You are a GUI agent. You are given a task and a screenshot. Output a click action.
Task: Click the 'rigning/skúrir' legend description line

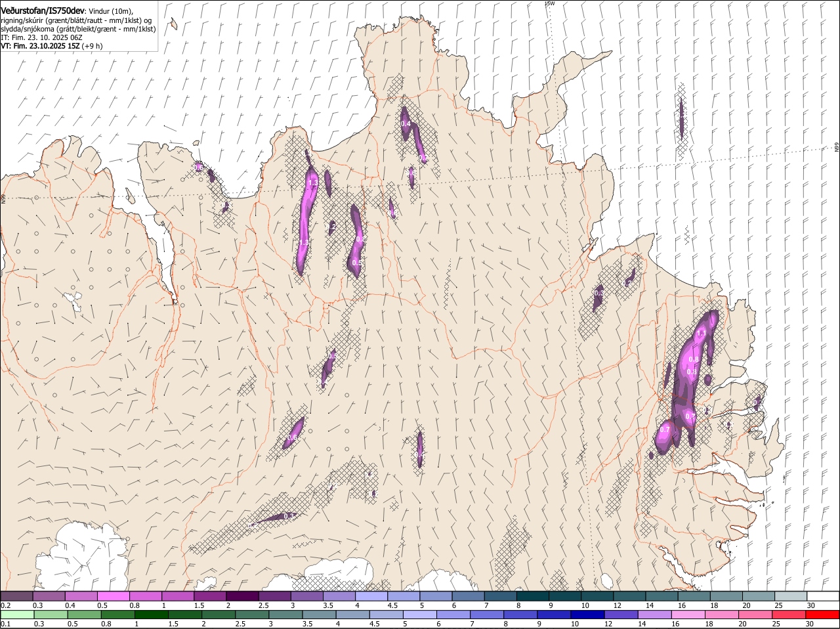click(x=76, y=20)
